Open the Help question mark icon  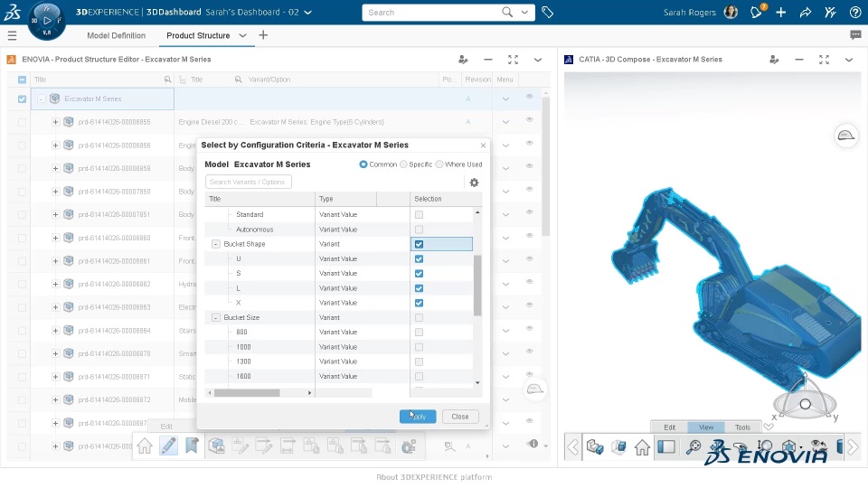pos(855,12)
